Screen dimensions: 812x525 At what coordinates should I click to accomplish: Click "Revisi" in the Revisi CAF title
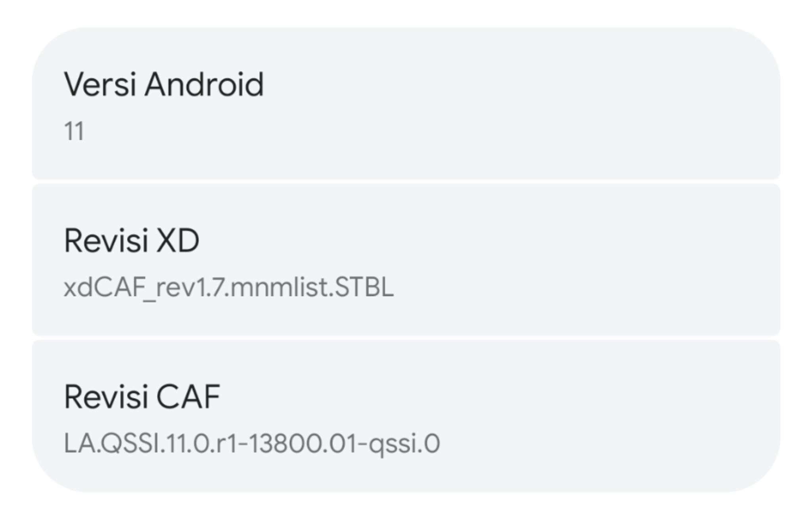106,397
